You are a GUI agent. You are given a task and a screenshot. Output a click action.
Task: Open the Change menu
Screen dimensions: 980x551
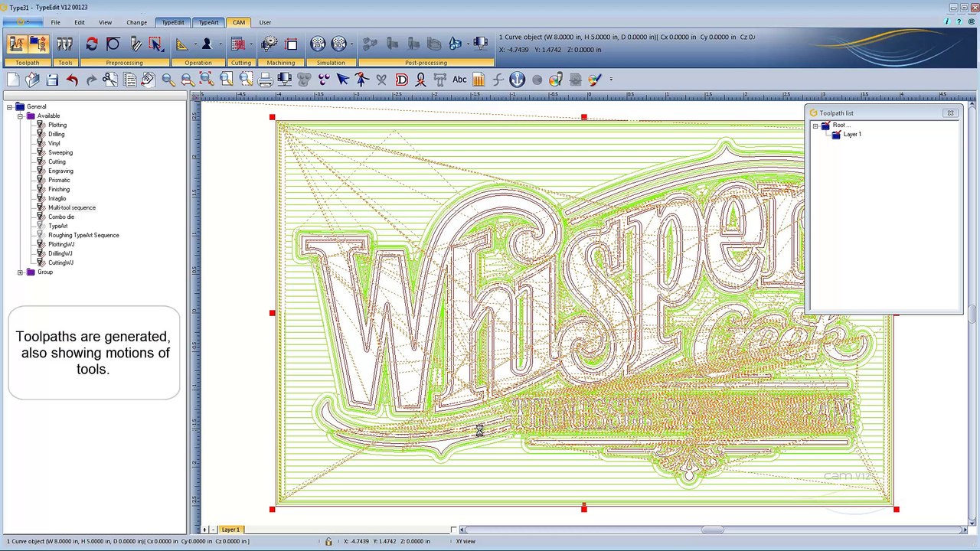[137, 22]
